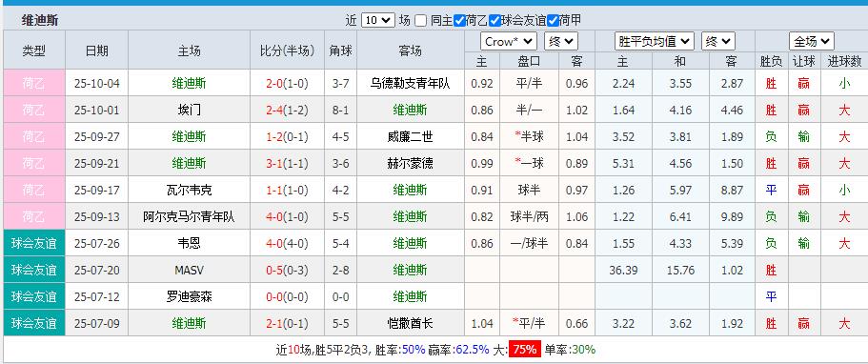Click the 角球 column header
Viewport: 868px width, 364px height.
coord(340,51)
